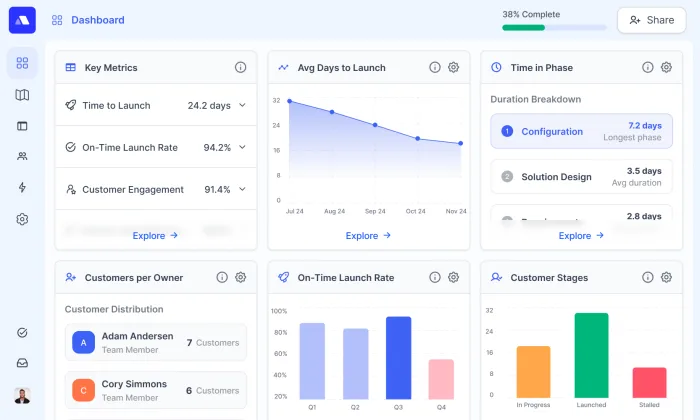Click the app logo in the top-left corner

coord(22,20)
